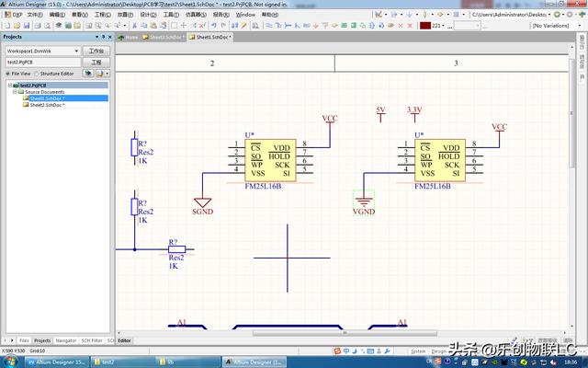Click the 3.3V power port
The image size is (588, 368).
(414, 114)
